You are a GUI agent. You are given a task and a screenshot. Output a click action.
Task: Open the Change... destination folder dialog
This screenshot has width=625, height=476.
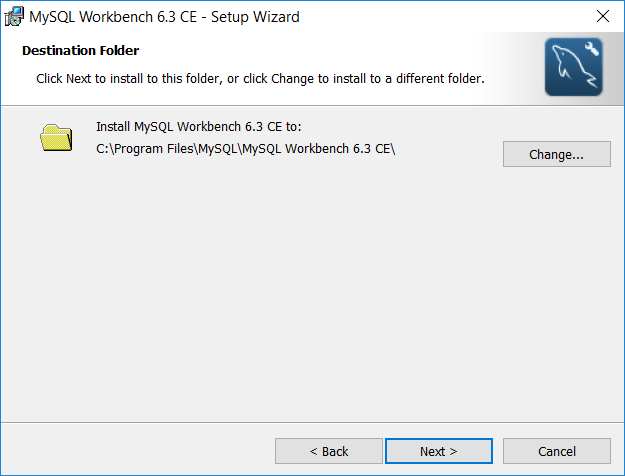click(x=556, y=154)
